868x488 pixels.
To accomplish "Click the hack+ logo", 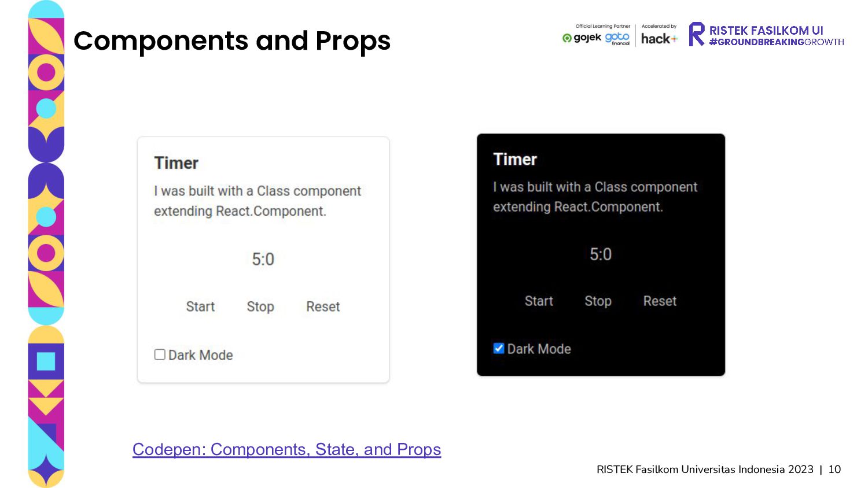I will pyautogui.click(x=659, y=39).
